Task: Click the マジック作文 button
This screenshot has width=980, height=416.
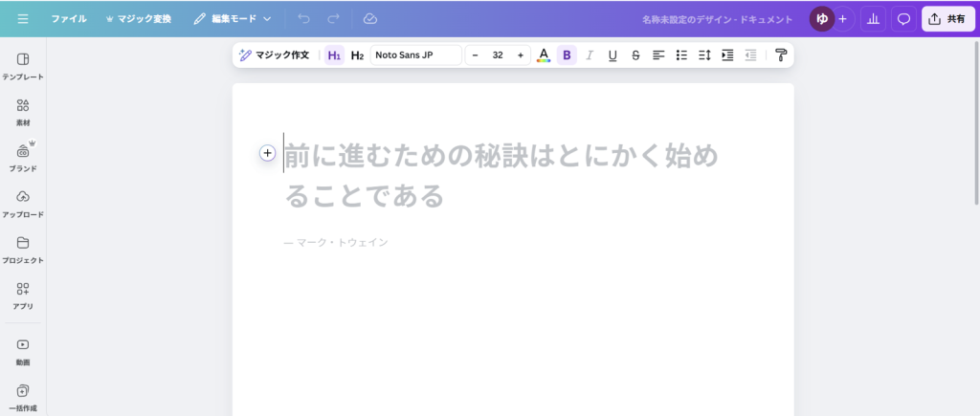Action: (275, 55)
